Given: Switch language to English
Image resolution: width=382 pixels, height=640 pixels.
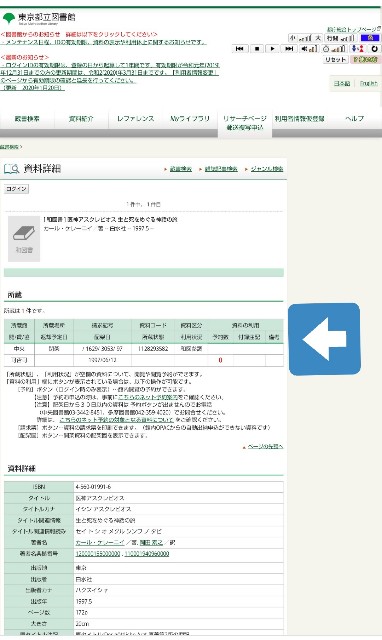Looking at the screenshot, I should pyautogui.click(x=369, y=83).
